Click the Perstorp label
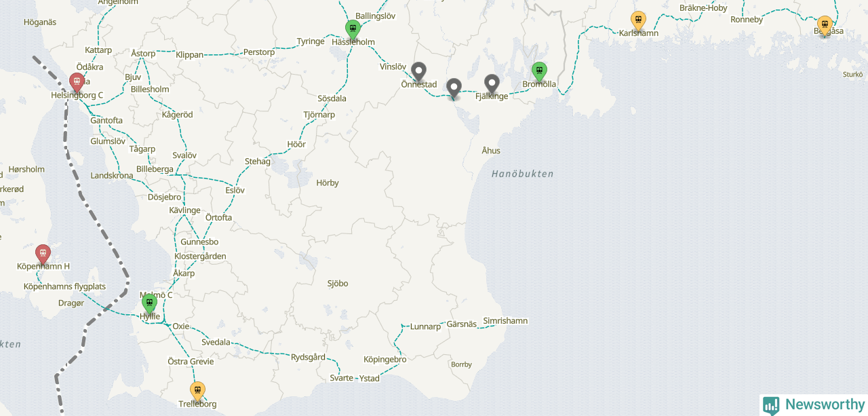 click(259, 52)
